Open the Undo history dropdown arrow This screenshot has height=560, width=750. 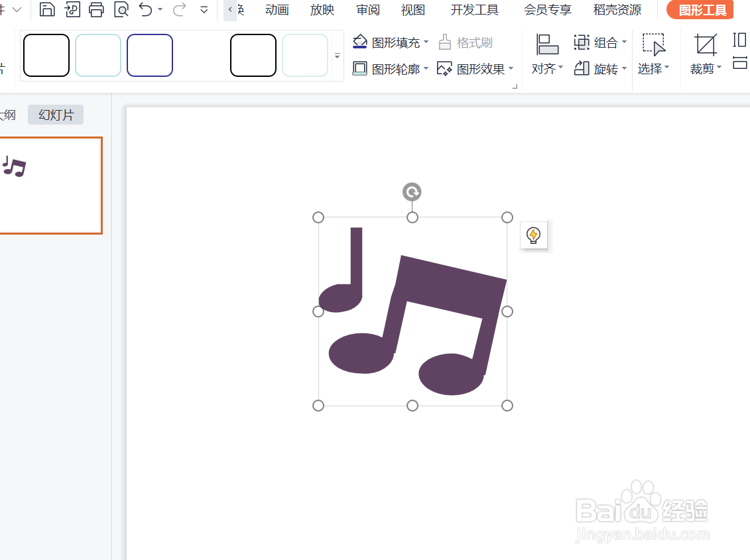pyautogui.click(x=160, y=9)
